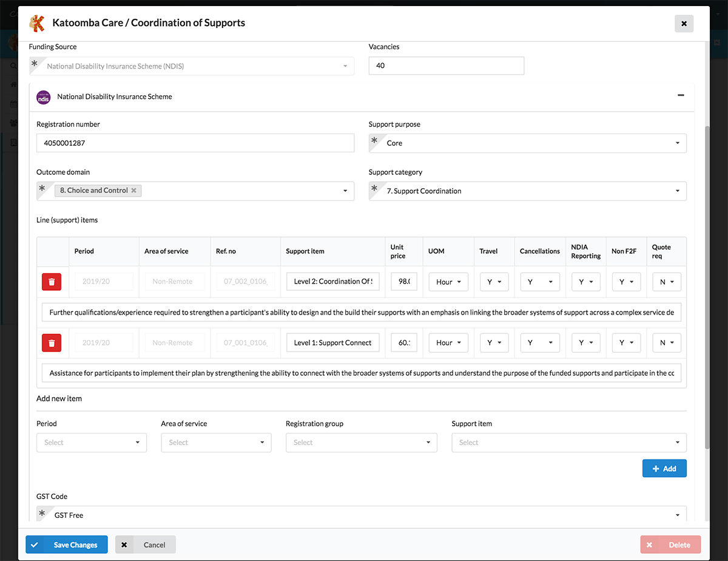
Task: Open Cancellations dropdown for Level 2 item
Action: point(539,282)
